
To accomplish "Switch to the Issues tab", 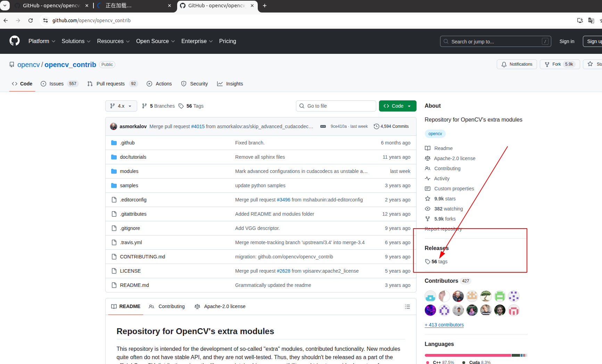I will click(59, 84).
